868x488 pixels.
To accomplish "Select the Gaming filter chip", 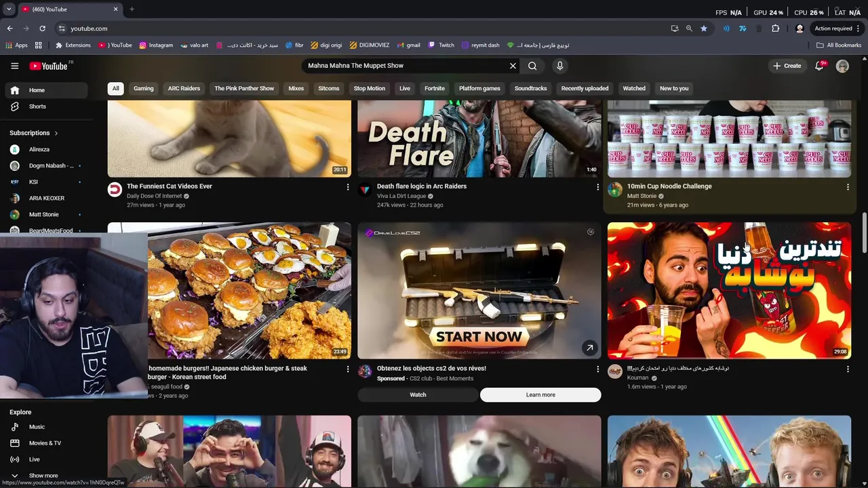I will pyautogui.click(x=144, y=88).
